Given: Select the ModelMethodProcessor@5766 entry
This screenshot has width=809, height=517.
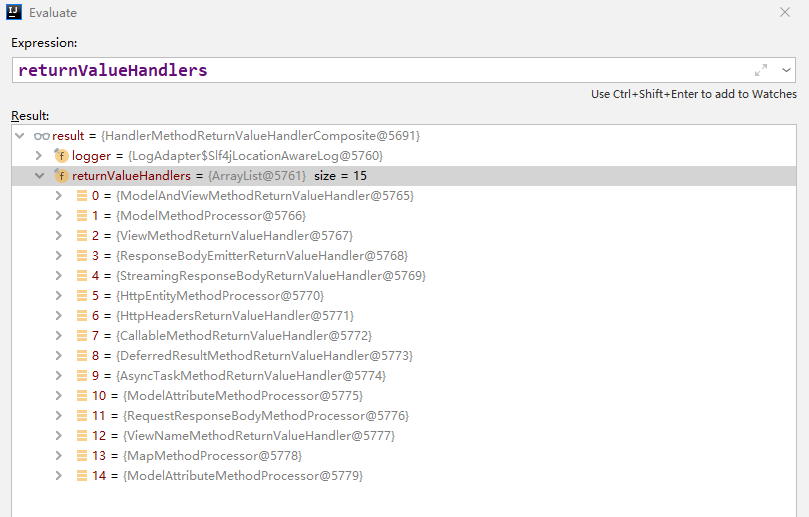Looking at the screenshot, I should [x=211, y=216].
